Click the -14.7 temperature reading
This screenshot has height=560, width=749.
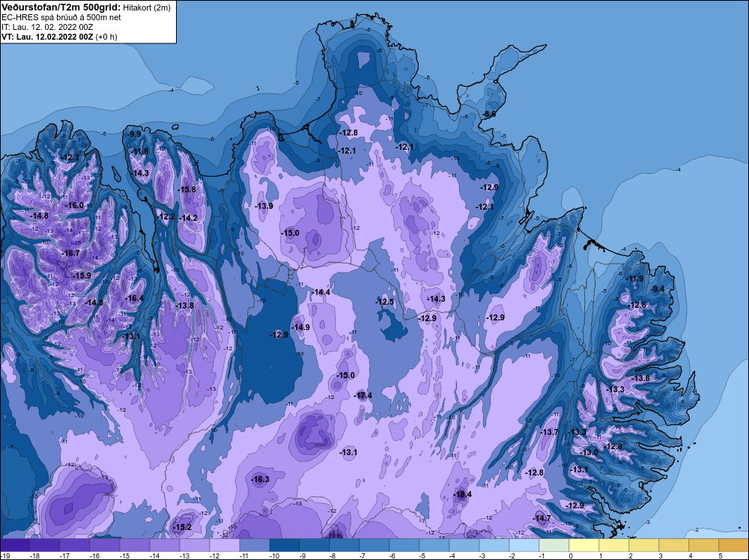click(x=542, y=519)
